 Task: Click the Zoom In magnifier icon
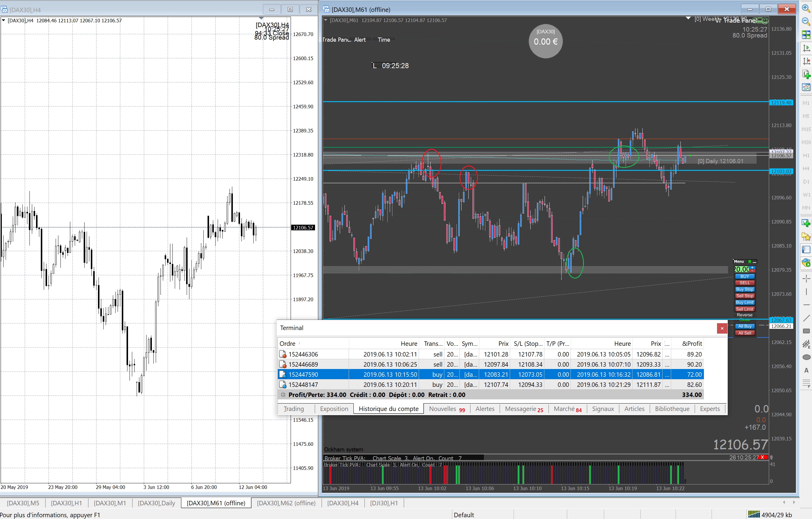(806, 8)
